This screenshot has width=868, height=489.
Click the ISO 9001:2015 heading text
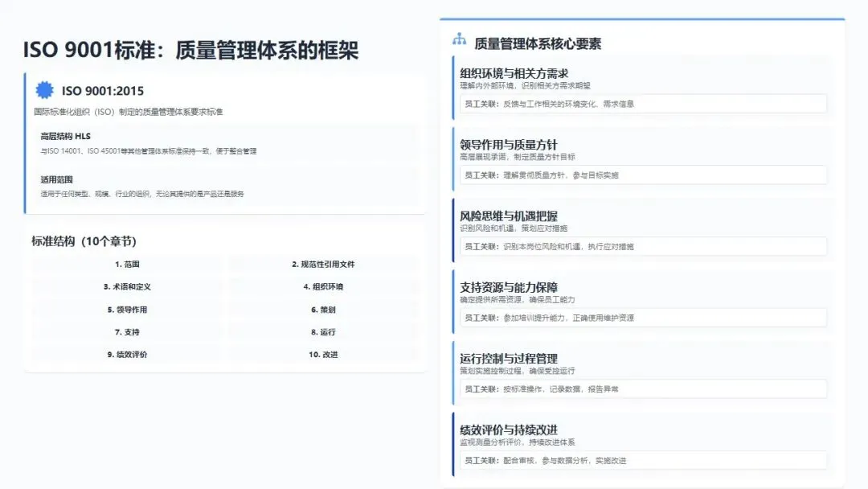[x=102, y=91]
